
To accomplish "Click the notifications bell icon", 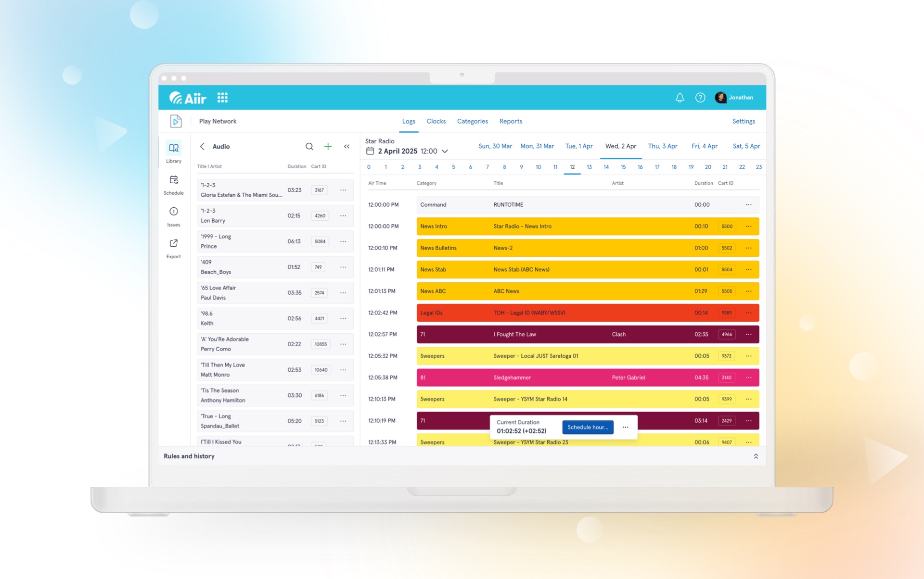I will click(x=680, y=98).
